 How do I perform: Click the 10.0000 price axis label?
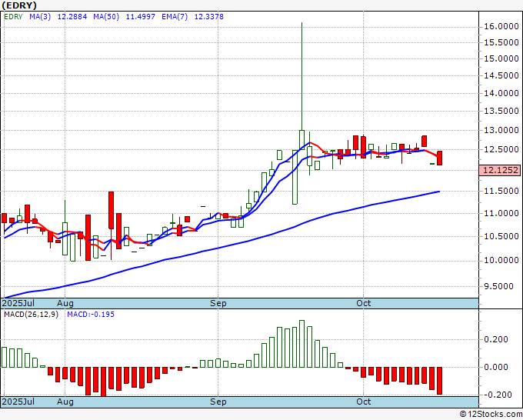(x=501, y=260)
